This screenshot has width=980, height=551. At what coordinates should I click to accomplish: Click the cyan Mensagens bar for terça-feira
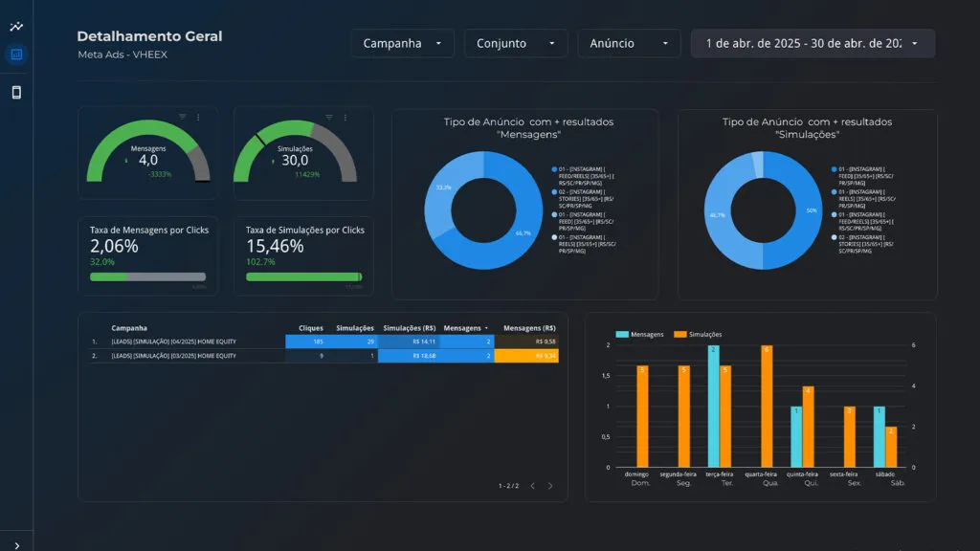click(713, 406)
